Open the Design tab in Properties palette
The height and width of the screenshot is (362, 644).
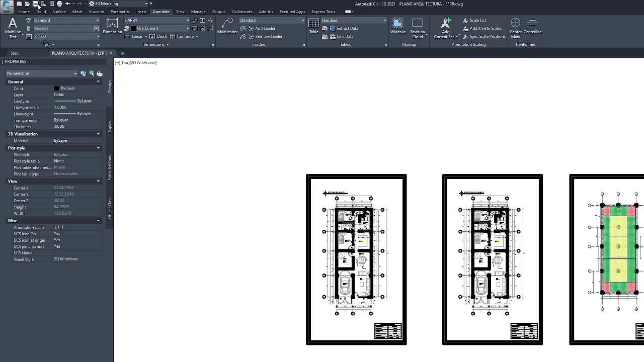point(110,86)
